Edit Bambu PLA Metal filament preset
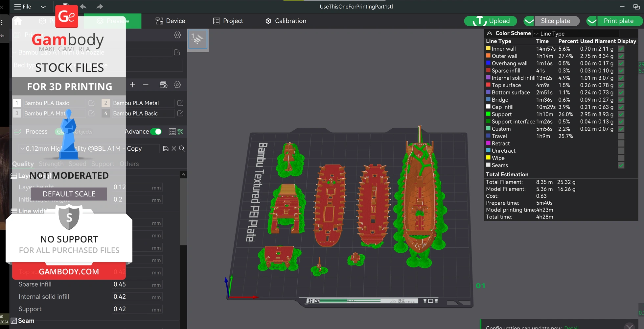The image size is (644, 329). click(x=180, y=103)
